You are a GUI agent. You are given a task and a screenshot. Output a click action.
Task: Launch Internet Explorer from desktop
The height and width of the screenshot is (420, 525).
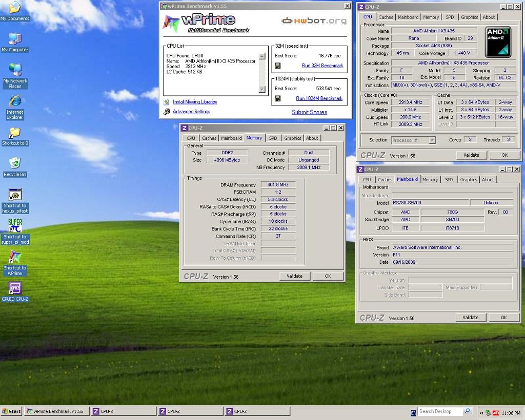click(x=15, y=108)
